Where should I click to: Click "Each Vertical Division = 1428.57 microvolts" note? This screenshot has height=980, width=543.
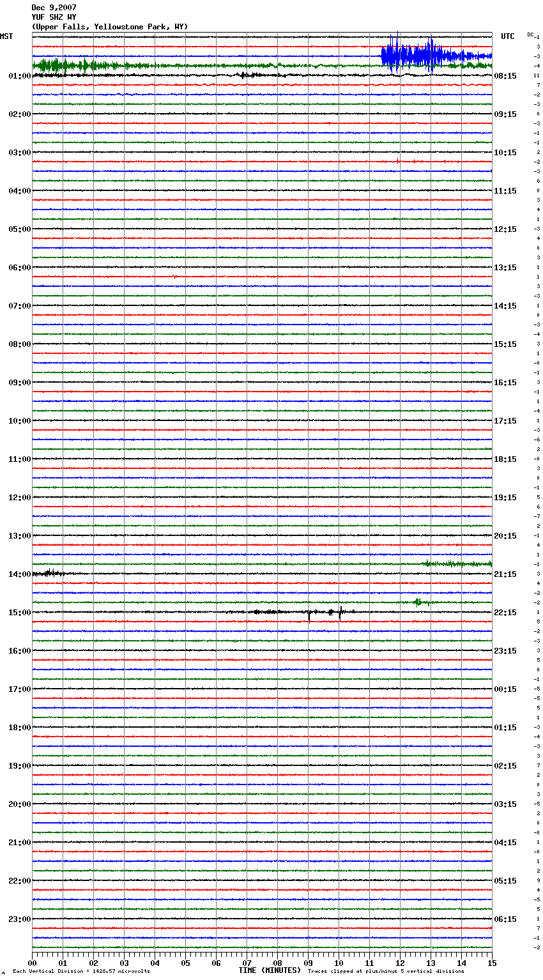[81, 972]
